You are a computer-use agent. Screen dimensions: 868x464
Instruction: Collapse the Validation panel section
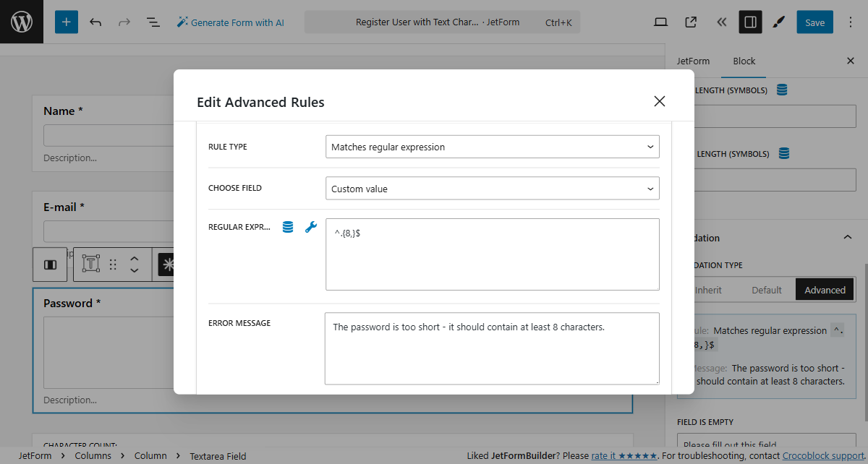click(848, 238)
